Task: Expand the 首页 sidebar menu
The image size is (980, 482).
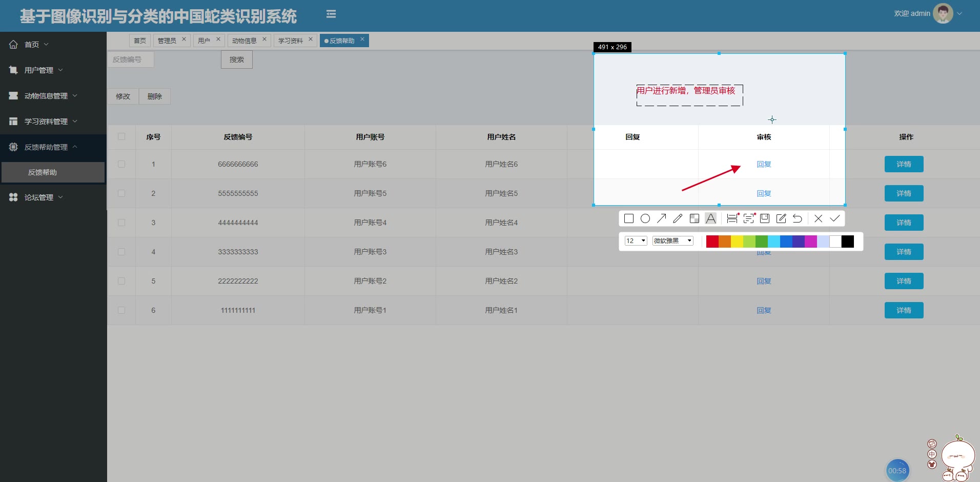Action: 46,45
